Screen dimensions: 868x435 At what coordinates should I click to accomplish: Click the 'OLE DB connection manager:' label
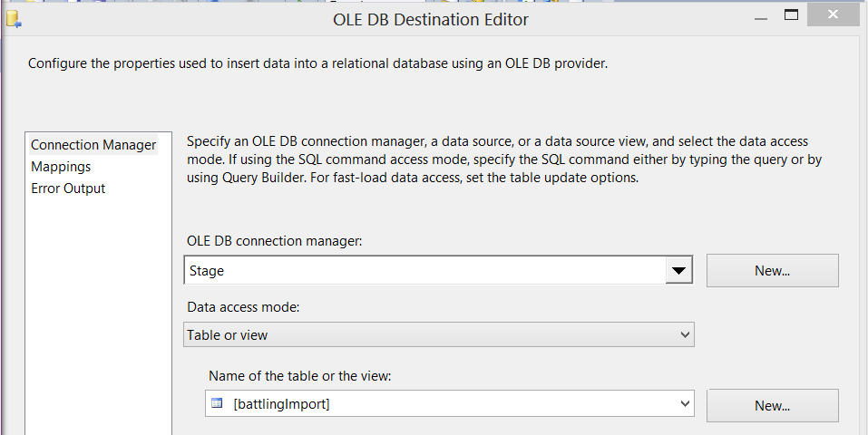[274, 240]
